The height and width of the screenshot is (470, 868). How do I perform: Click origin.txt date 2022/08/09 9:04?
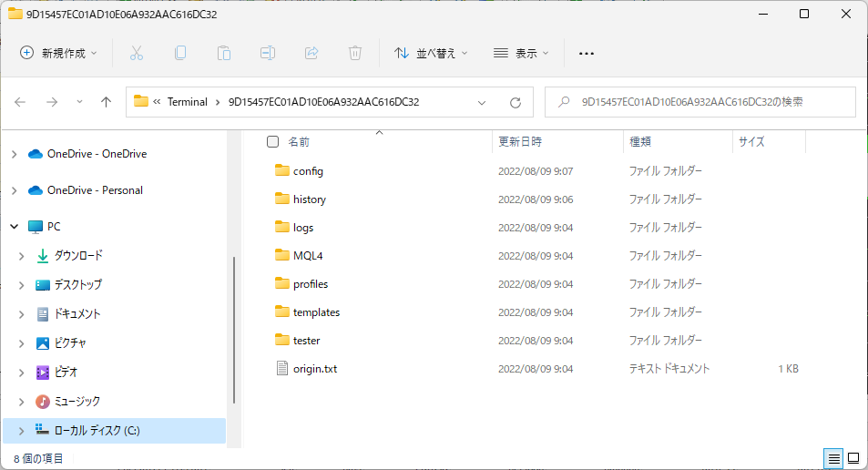(x=536, y=369)
